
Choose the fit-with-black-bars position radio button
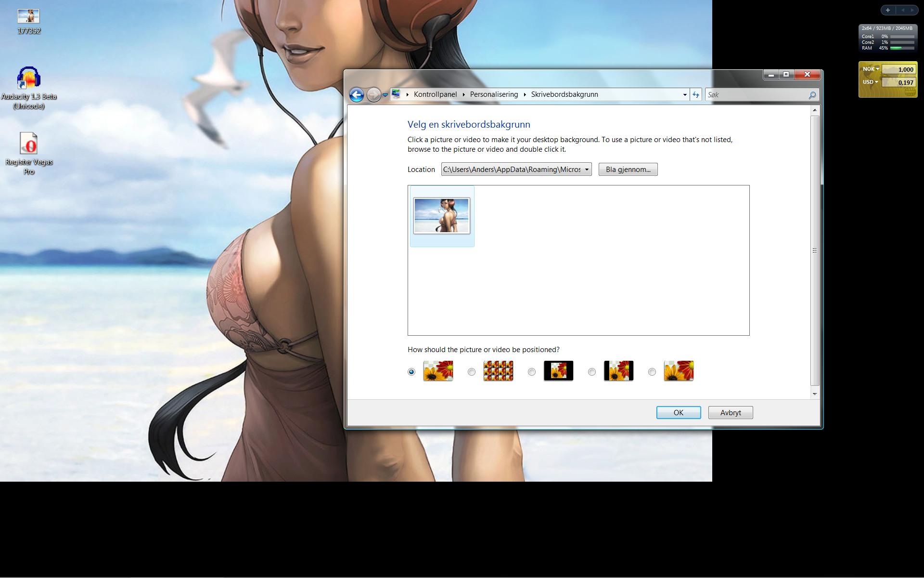(x=592, y=372)
